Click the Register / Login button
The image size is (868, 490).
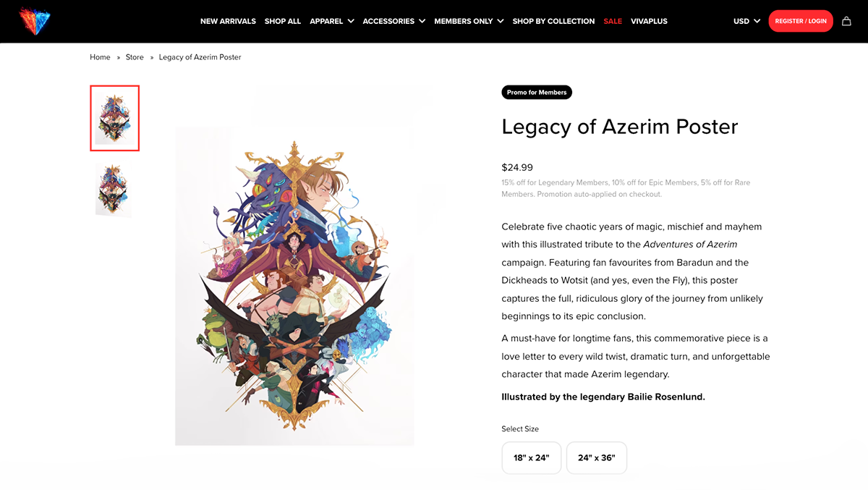click(801, 21)
